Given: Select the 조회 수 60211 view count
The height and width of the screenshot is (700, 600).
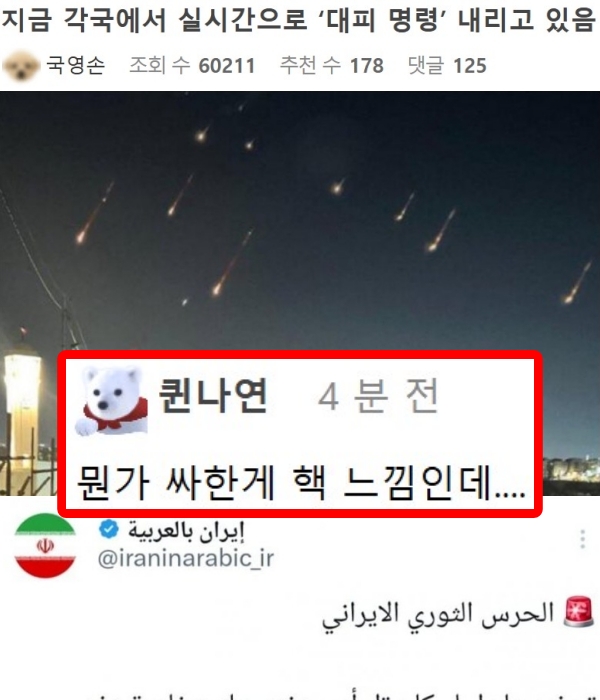Looking at the screenshot, I should click(192, 66).
